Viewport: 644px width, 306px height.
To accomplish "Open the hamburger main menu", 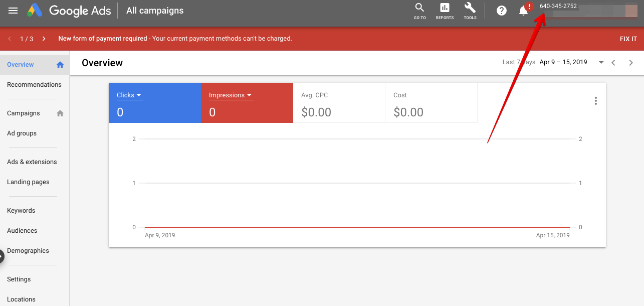I will coord(13,11).
